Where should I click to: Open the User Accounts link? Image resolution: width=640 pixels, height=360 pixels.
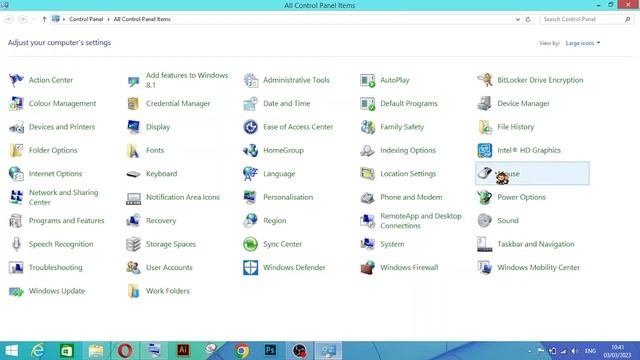coord(169,268)
